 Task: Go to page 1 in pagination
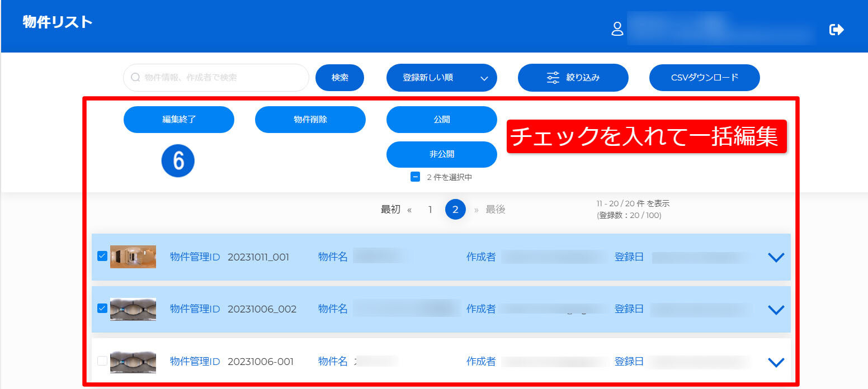pyautogui.click(x=430, y=210)
